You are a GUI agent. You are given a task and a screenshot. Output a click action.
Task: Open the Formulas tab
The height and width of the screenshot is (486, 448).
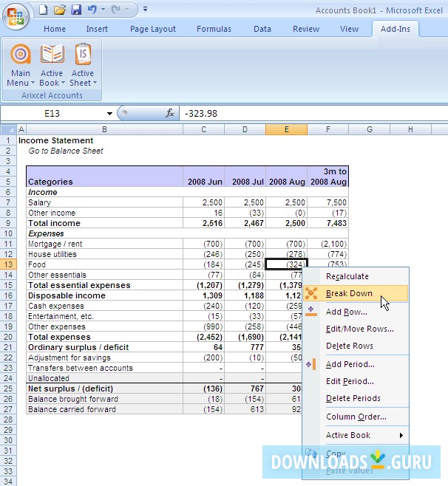point(214,29)
